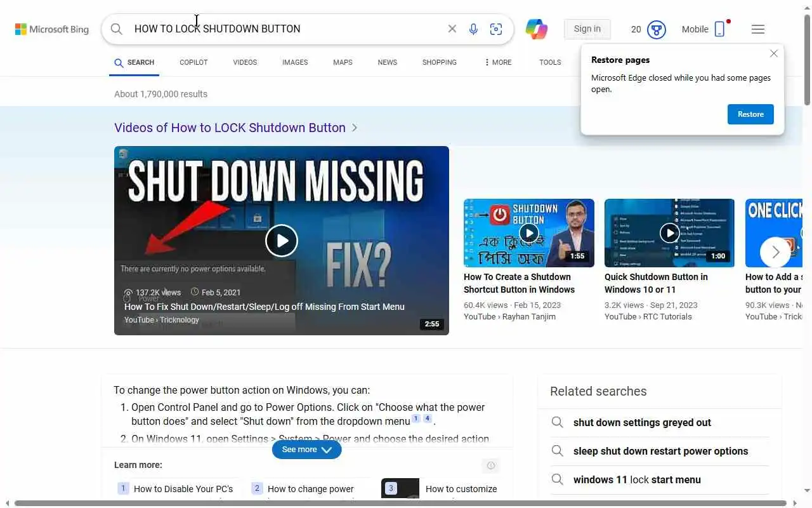This screenshot has height=508, width=812.
Task: Open Rewards trophy icon
Action: (657, 29)
